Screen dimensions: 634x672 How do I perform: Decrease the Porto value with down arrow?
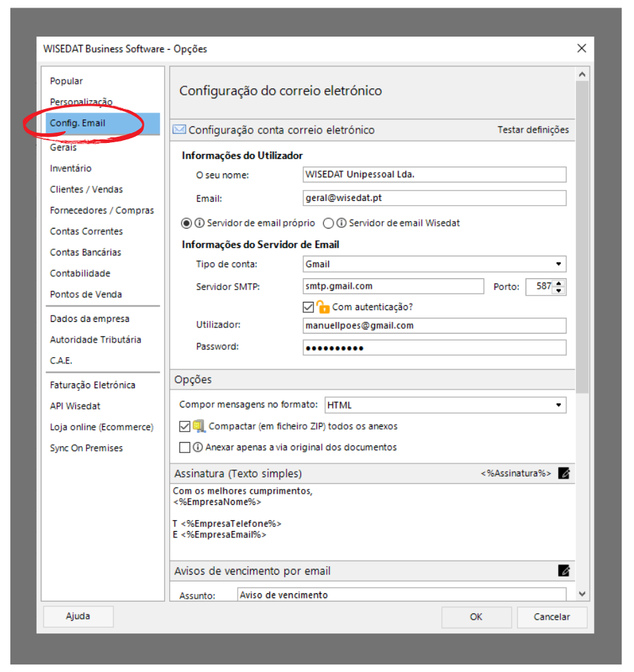(559, 291)
